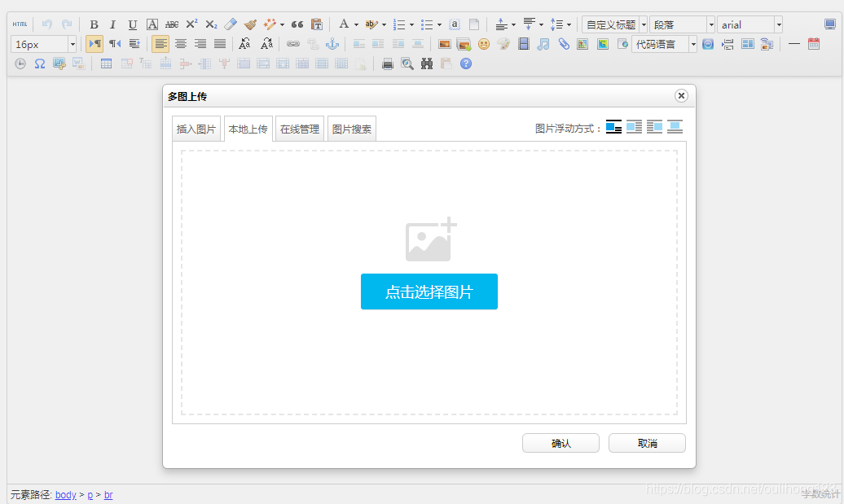
Task: Insert a video
Action: click(523, 44)
